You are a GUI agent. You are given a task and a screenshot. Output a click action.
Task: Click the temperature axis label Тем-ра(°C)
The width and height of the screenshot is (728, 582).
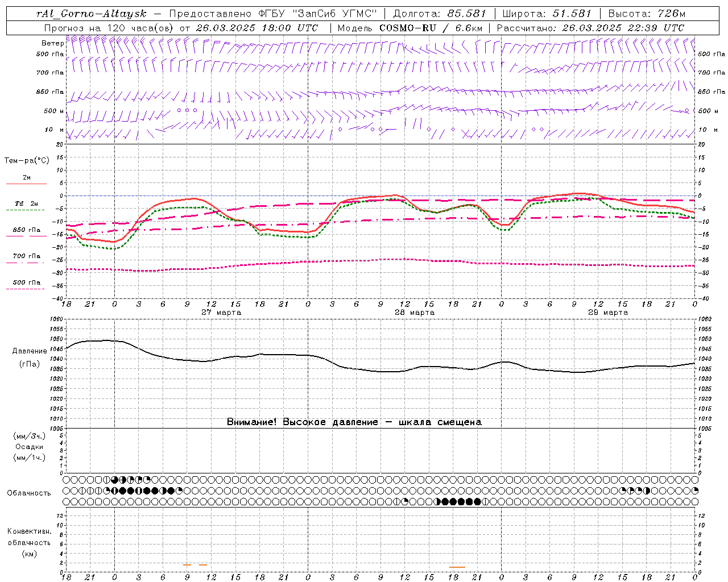(27, 161)
